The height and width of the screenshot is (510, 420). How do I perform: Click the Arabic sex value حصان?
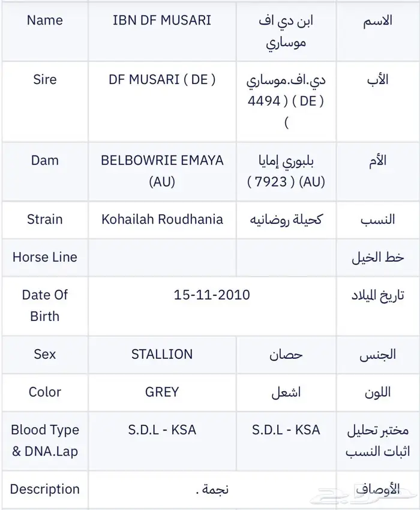click(x=286, y=354)
